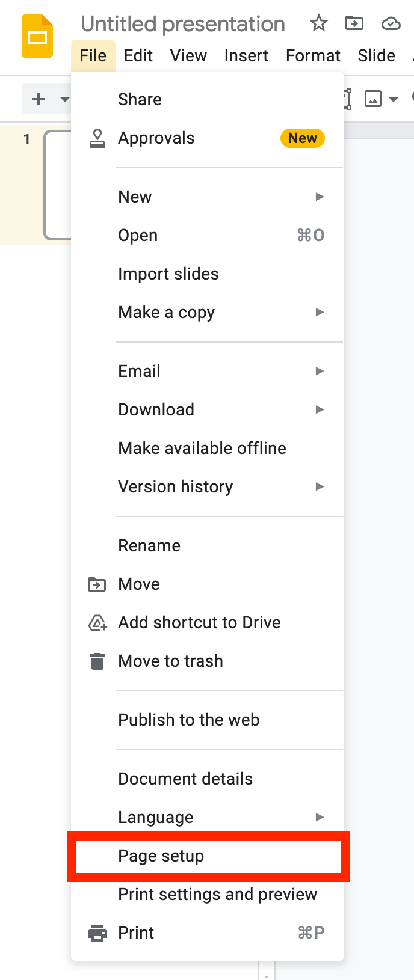
Task: Expand the Download submenu arrow
Action: click(x=320, y=410)
